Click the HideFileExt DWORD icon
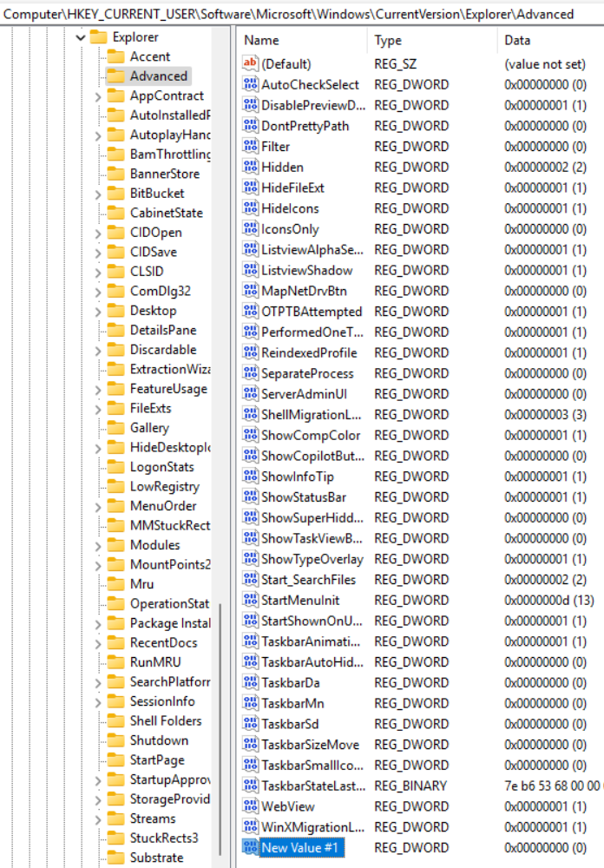Viewport: 604px width, 868px height. [250, 188]
